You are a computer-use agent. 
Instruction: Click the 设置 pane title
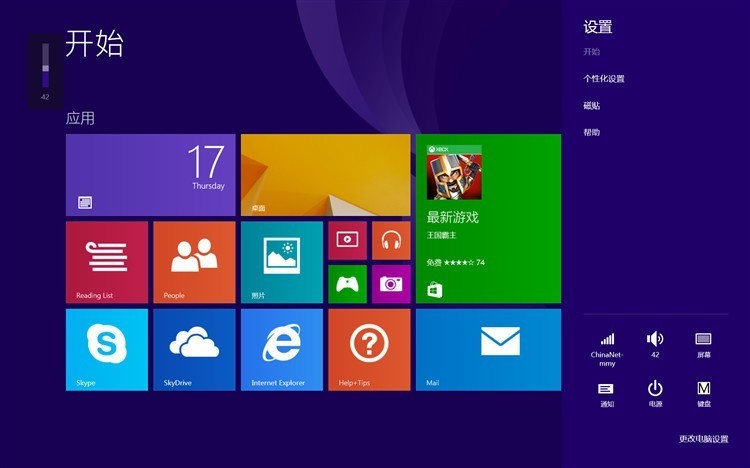click(598, 27)
